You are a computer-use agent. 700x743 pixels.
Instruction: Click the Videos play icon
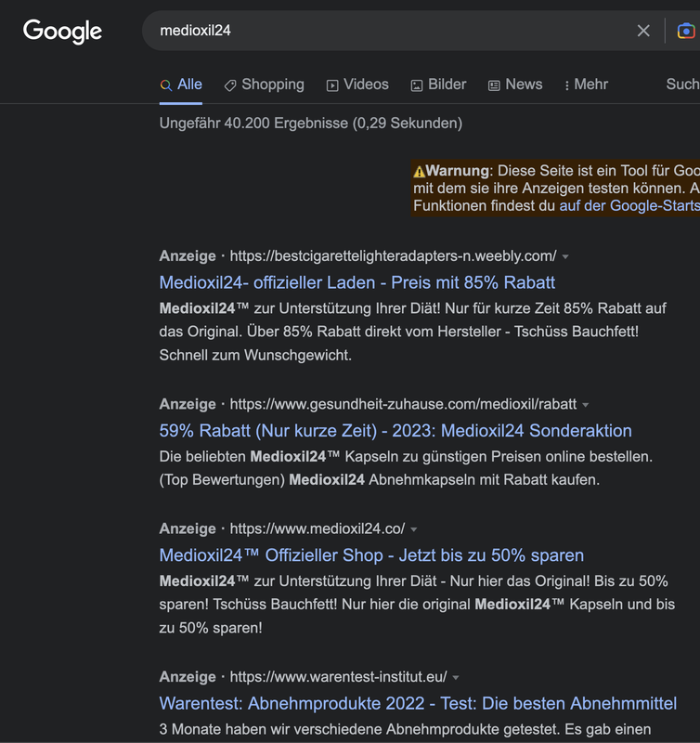332,85
